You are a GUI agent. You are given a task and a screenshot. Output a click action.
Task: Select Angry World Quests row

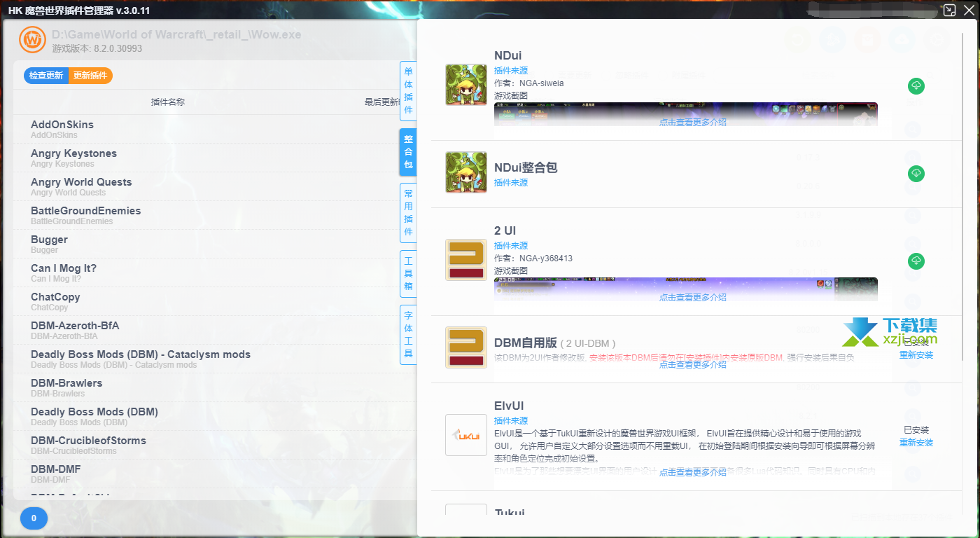pos(213,186)
